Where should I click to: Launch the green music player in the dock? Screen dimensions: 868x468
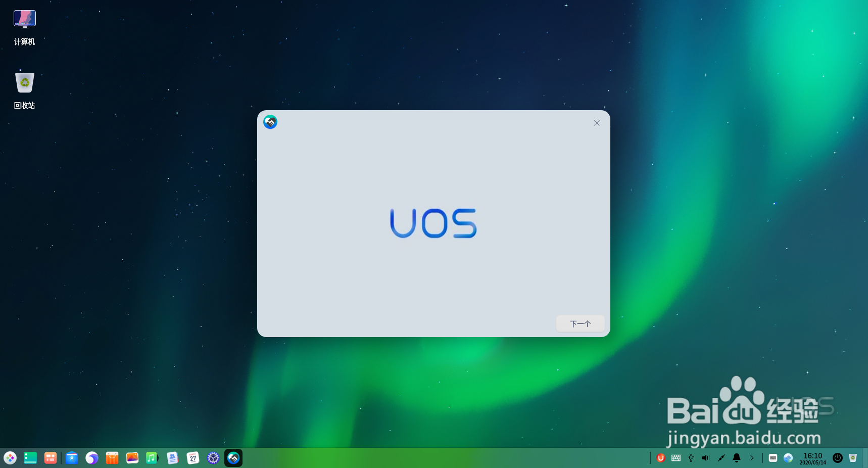point(152,458)
